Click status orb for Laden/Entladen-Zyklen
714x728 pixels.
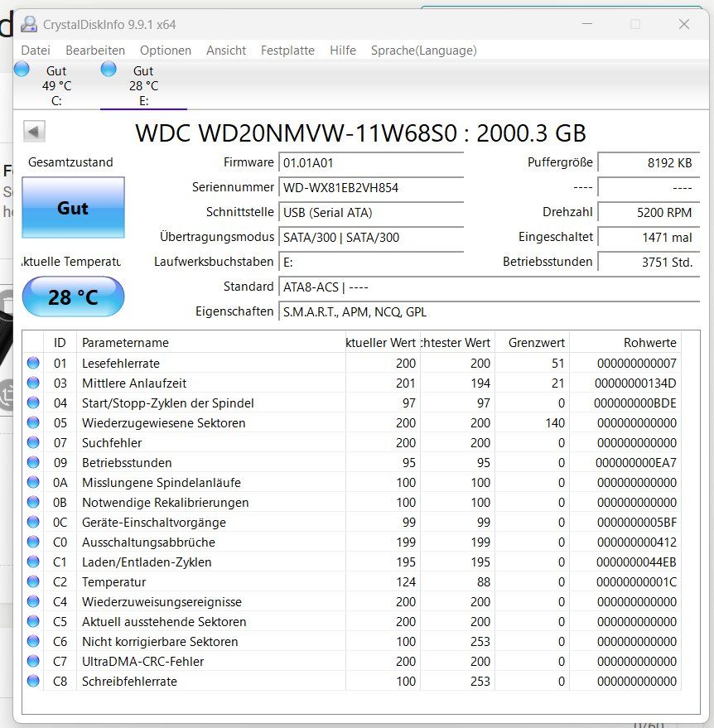click(33, 562)
